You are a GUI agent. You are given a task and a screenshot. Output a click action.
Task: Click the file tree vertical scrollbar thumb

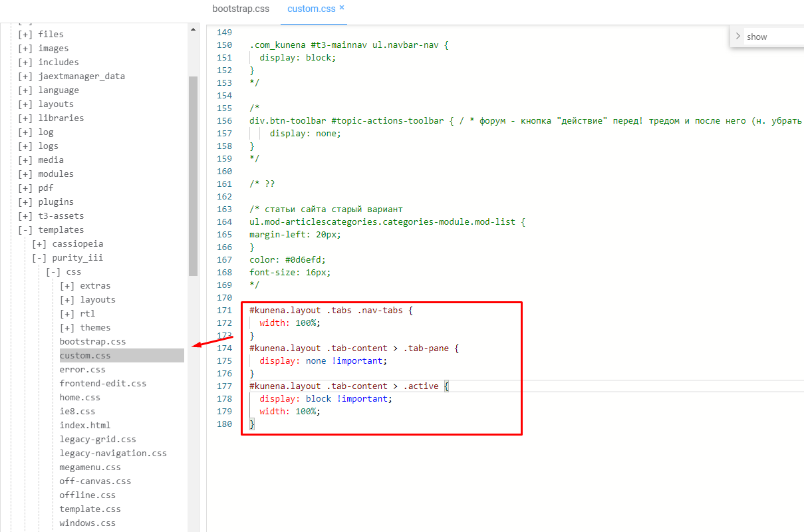[x=194, y=176]
